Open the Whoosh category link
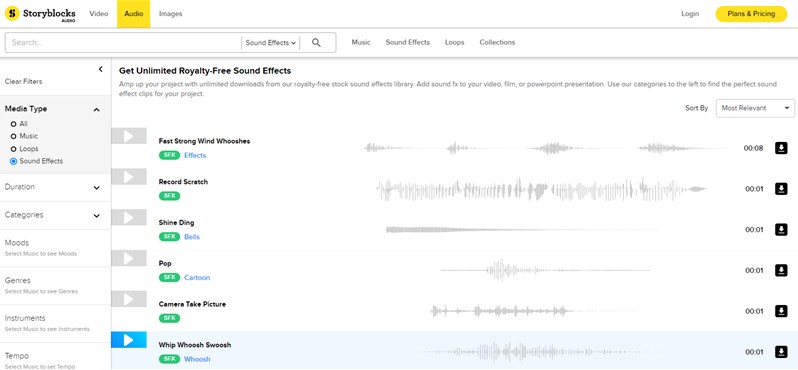The width and height of the screenshot is (798, 370). pos(197,359)
